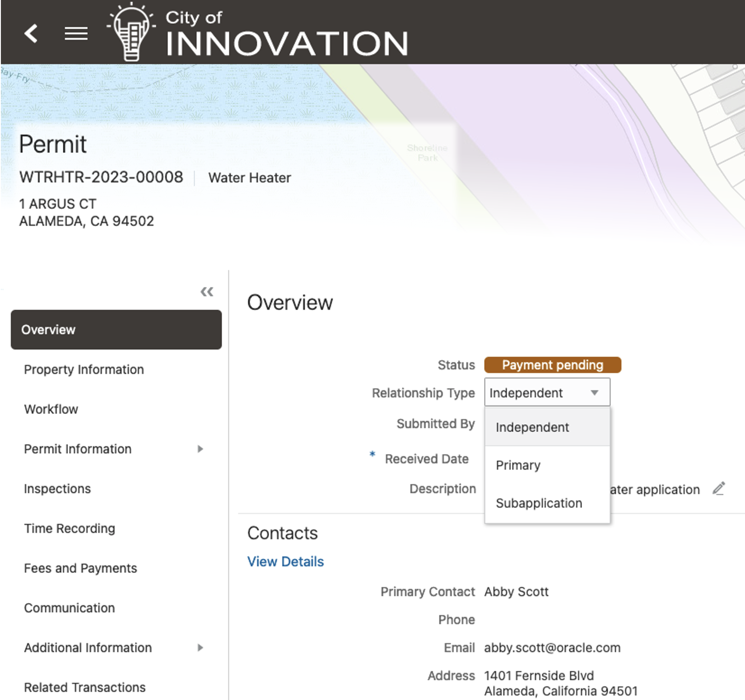Go to the Property Information tab
Viewport: 745px width, 700px height.
pos(84,369)
